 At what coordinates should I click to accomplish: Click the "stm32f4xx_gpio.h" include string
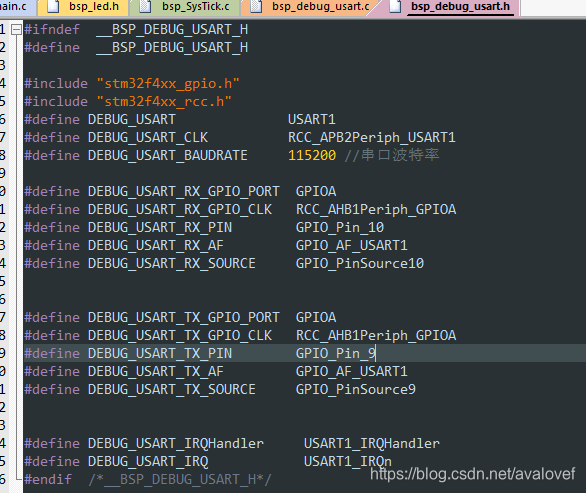pos(168,84)
